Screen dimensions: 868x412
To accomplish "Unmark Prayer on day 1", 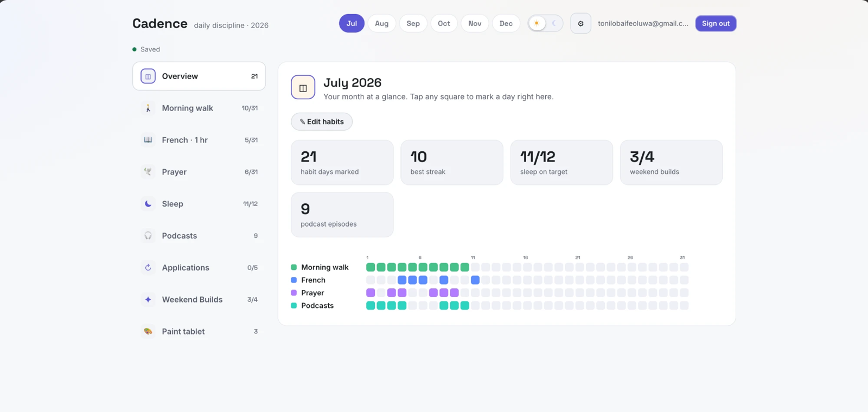I will point(371,293).
